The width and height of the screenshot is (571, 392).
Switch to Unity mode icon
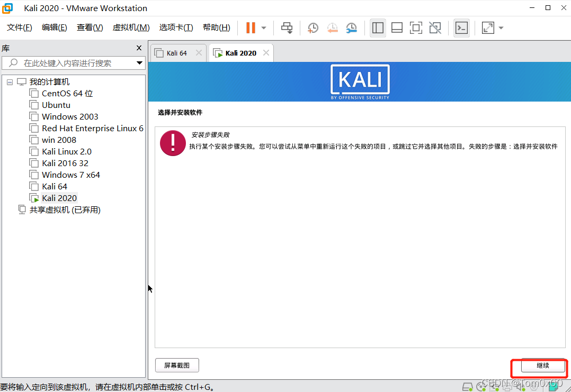coord(435,28)
